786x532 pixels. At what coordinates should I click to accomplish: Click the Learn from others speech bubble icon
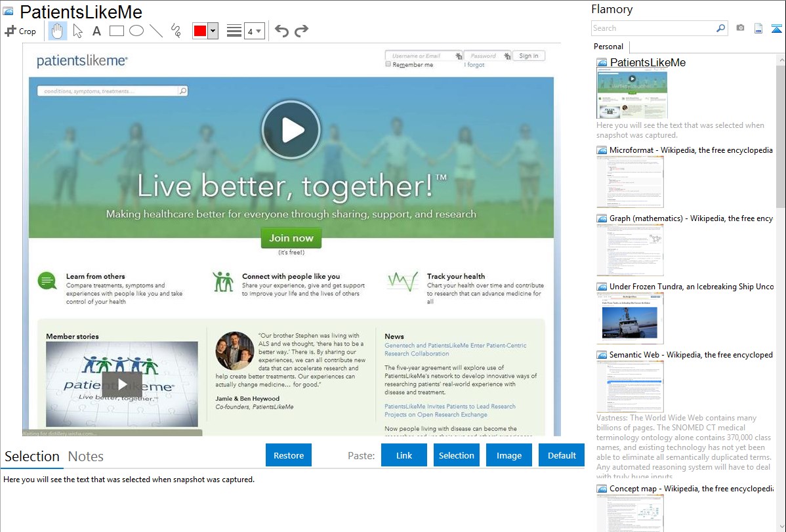pyautogui.click(x=47, y=281)
